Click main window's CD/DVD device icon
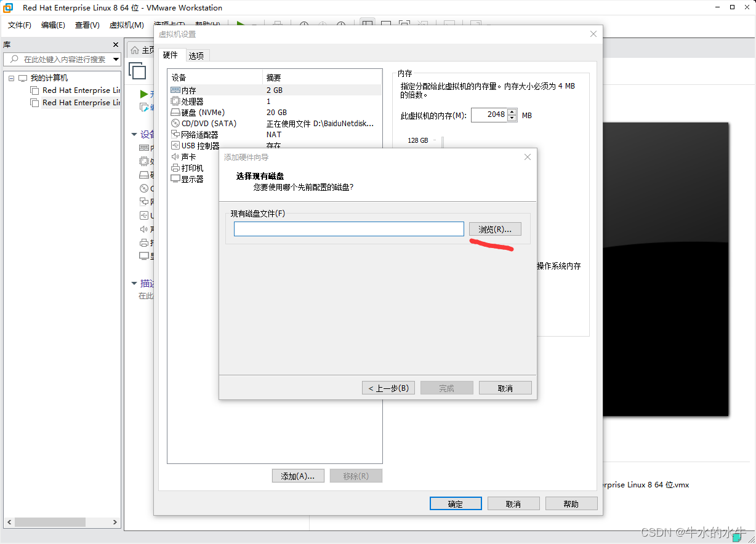Viewport: 756px width, 544px height. (144, 188)
